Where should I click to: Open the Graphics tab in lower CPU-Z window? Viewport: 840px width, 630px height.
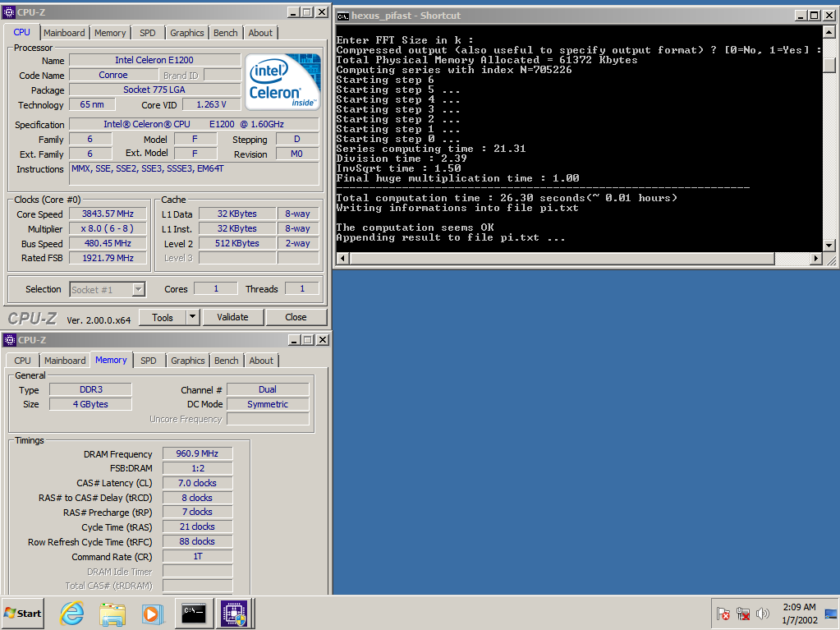[187, 361]
